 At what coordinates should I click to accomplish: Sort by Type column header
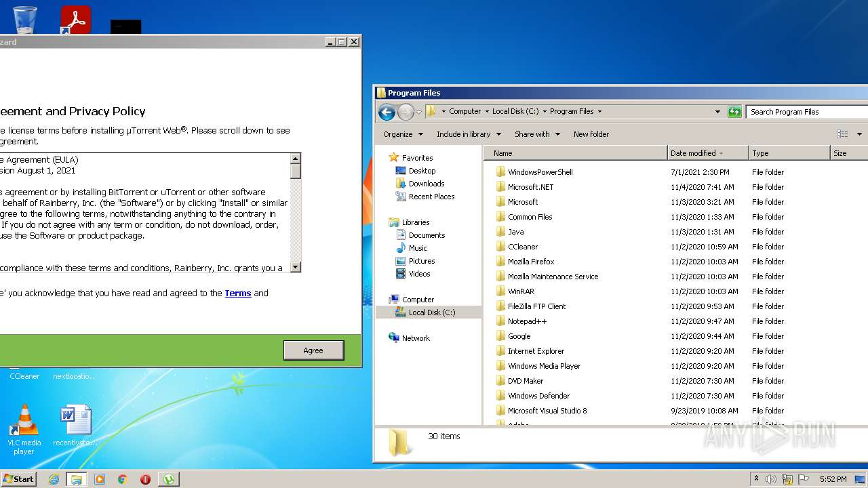coord(789,153)
